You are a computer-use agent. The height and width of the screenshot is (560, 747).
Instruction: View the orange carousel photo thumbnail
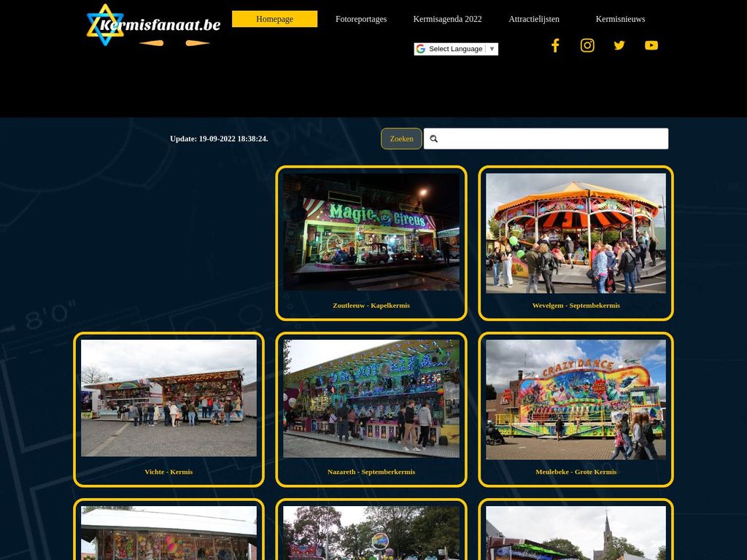coord(576,233)
